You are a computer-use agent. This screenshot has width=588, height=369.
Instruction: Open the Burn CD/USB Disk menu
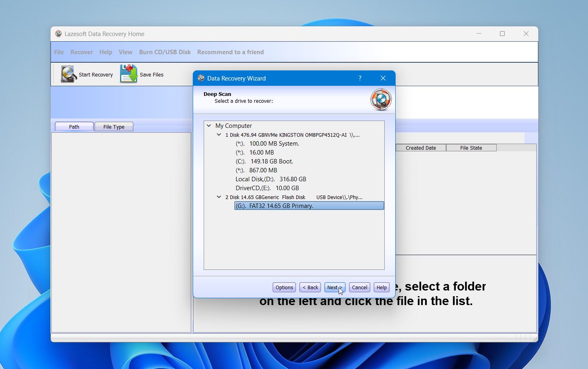coord(164,52)
